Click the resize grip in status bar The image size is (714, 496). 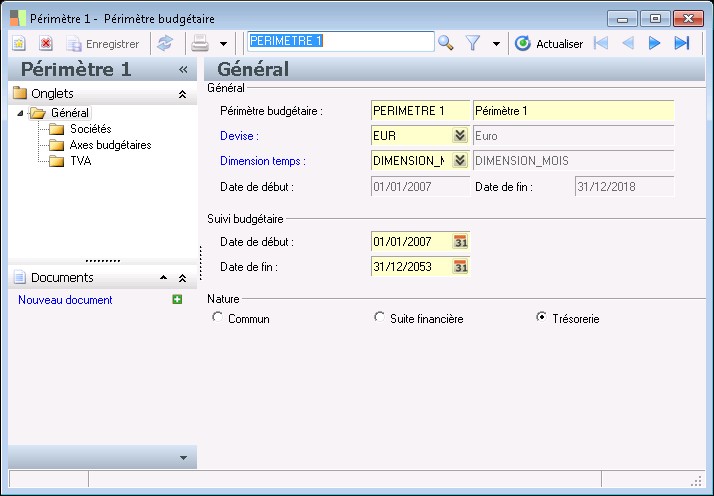click(x=697, y=481)
